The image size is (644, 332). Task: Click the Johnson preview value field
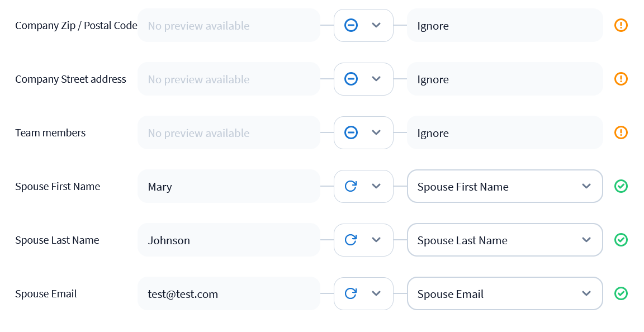pyautogui.click(x=229, y=240)
